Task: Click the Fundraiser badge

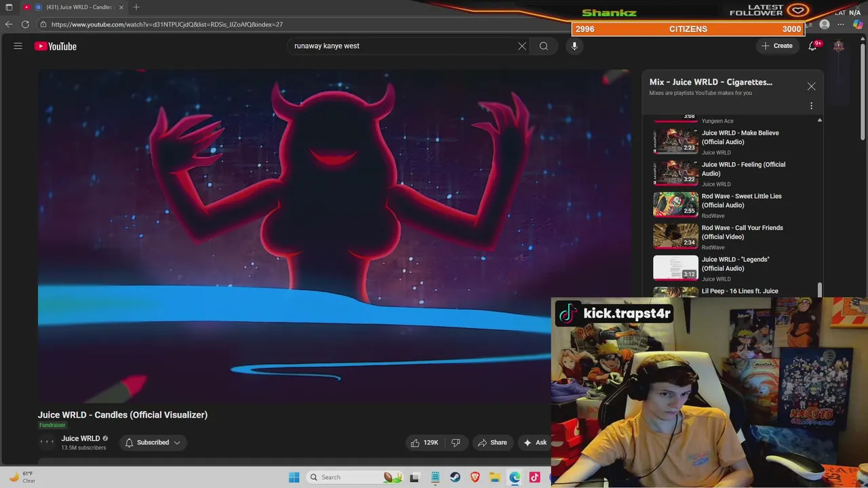Action: (x=52, y=425)
